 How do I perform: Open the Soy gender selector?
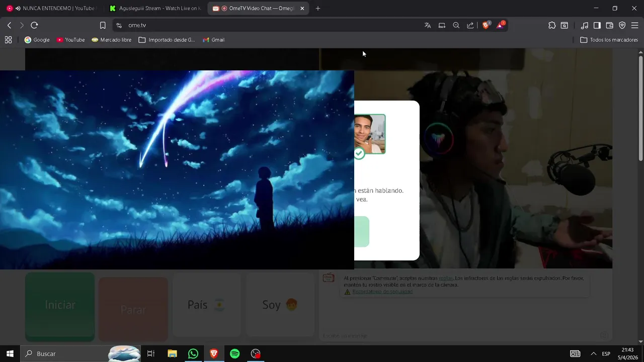pos(280,305)
